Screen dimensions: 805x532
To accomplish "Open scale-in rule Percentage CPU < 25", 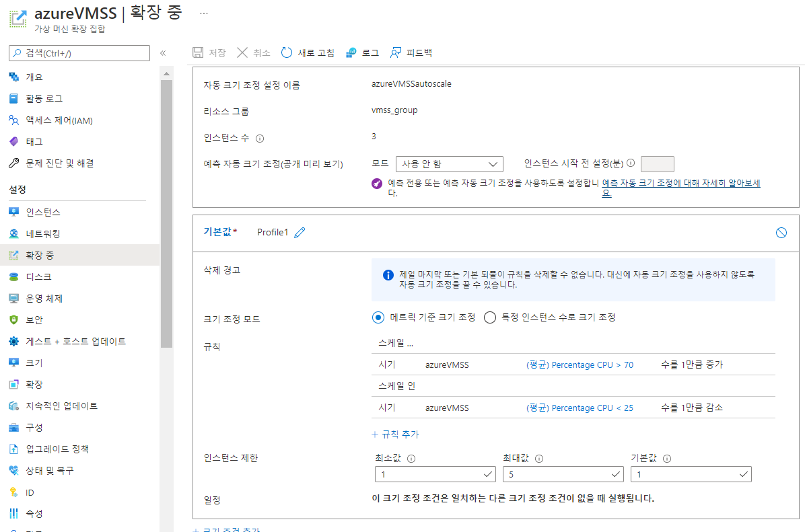I will [580, 408].
